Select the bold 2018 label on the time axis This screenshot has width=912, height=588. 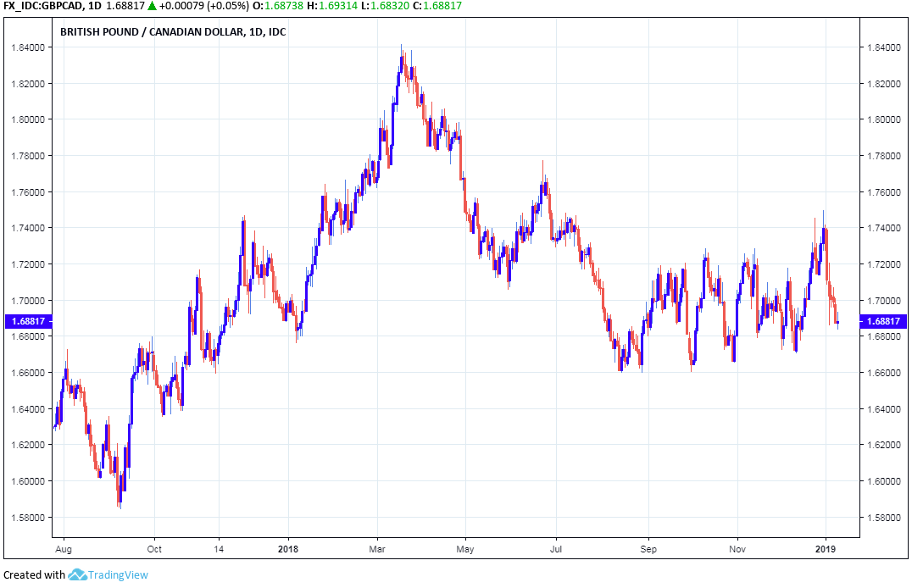click(288, 548)
